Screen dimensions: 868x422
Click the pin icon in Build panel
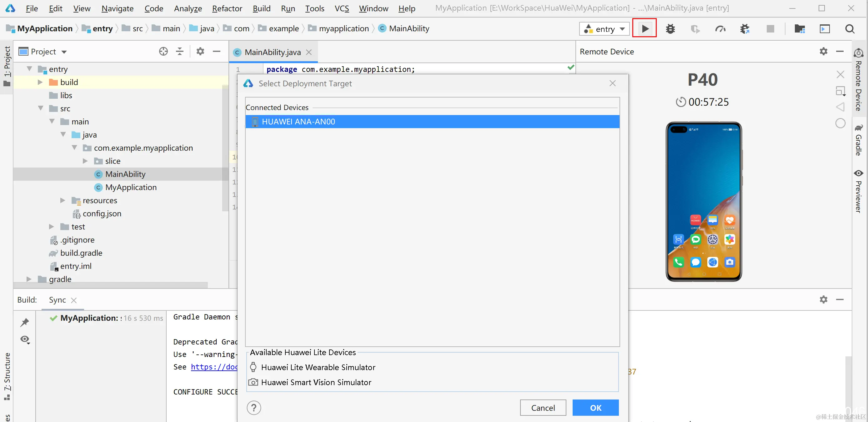25,322
